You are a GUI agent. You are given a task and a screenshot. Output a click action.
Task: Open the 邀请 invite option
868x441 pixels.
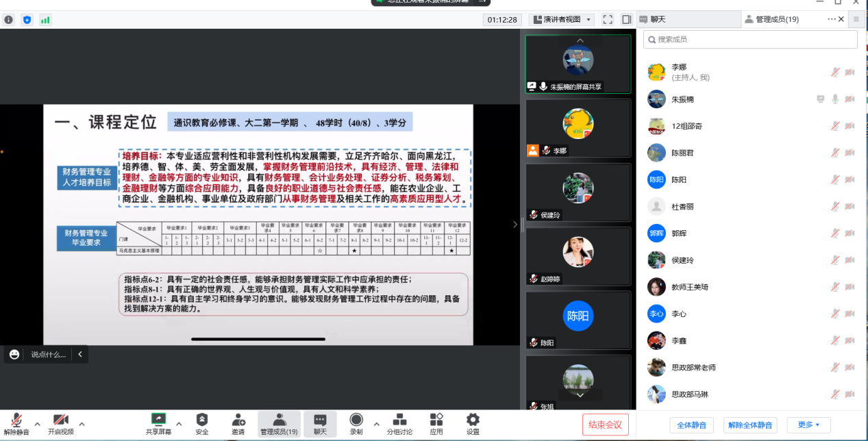pyautogui.click(x=238, y=423)
